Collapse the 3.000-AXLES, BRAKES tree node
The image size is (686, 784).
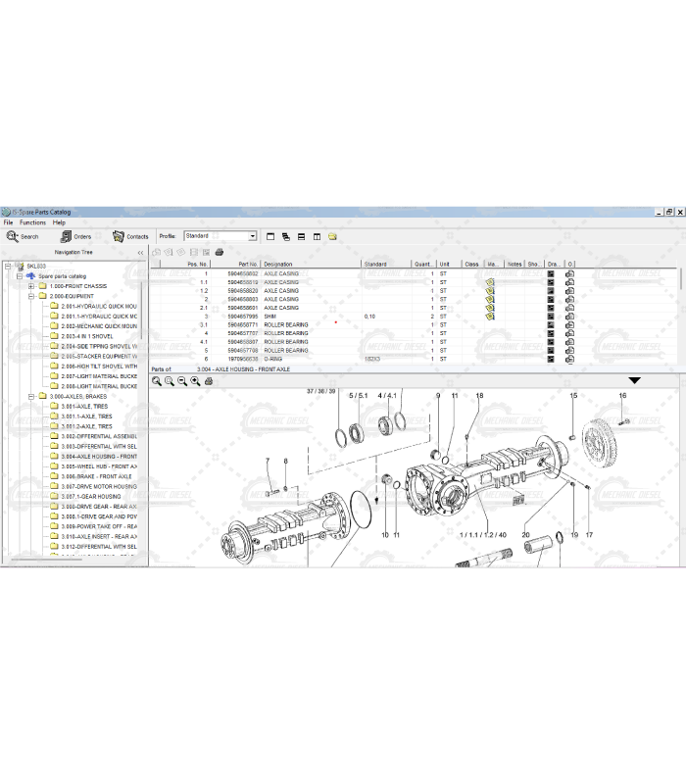pyautogui.click(x=31, y=397)
